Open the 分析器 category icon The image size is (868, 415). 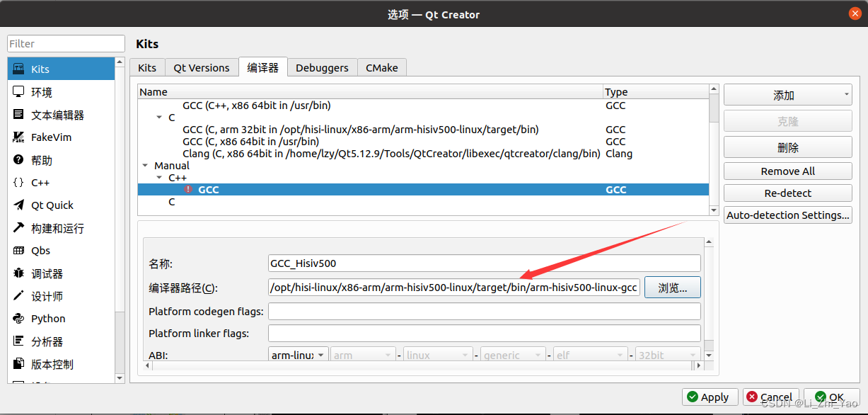pyautogui.click(x=19, y=341)
